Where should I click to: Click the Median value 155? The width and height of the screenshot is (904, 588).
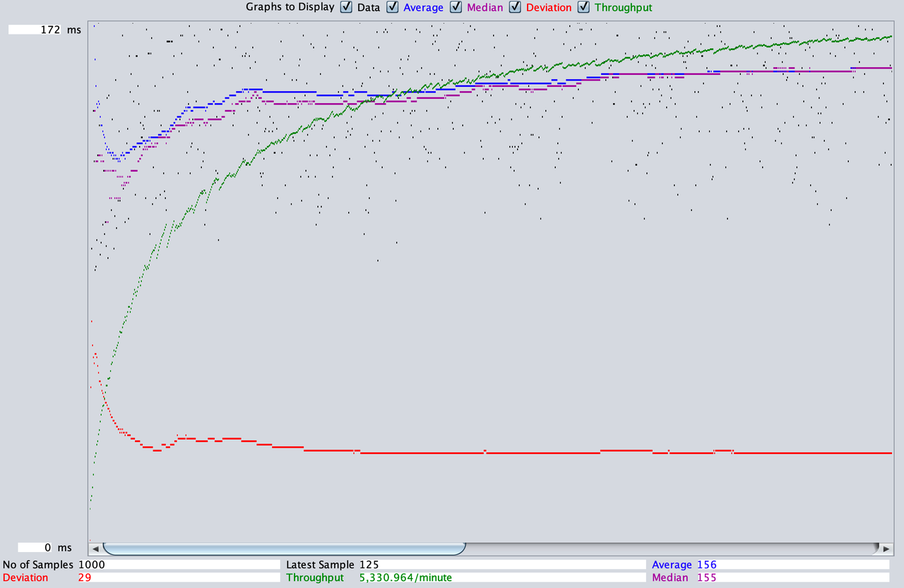pos(792,577)
